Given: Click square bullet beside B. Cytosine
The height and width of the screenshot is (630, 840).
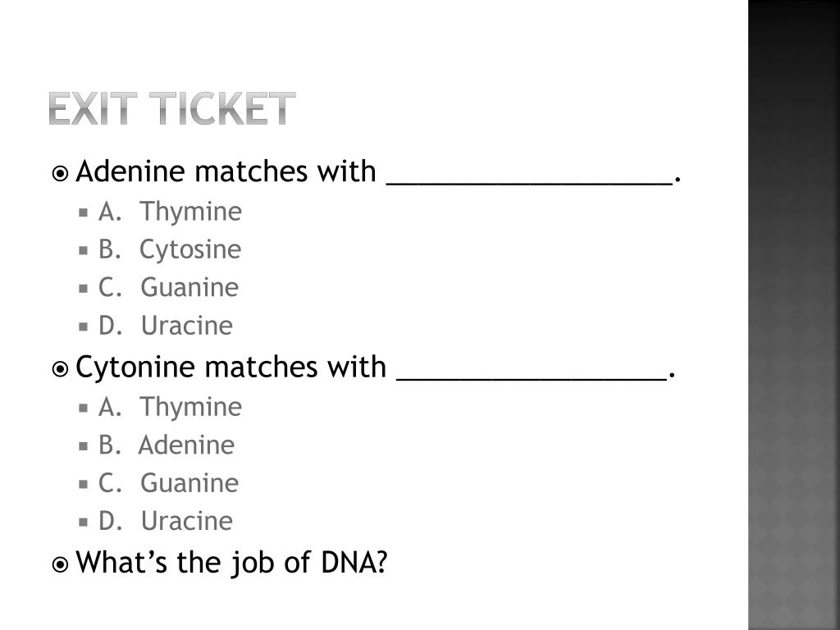Looking at the screenshot, I should click(84, 250).
